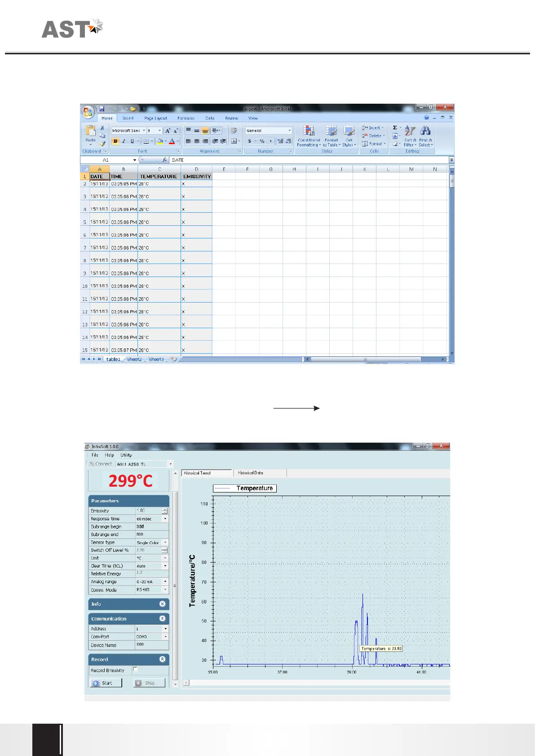
Task: Open the Sensor type dropdown
Action: (x=165, y=542)
